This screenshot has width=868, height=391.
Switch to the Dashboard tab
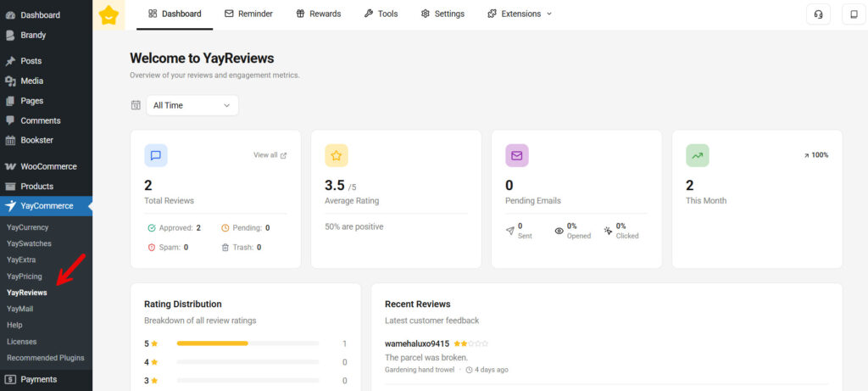coord(175,14)
